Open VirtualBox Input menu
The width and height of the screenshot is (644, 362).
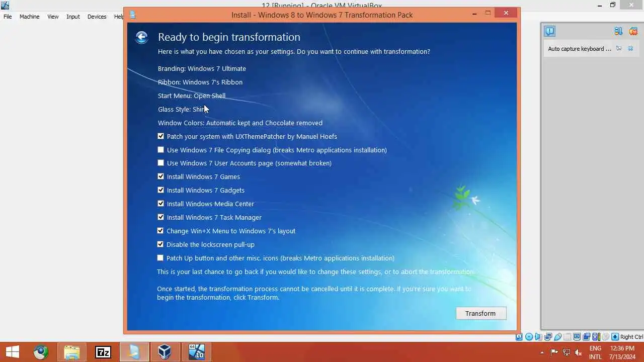(x=73, y=17)
